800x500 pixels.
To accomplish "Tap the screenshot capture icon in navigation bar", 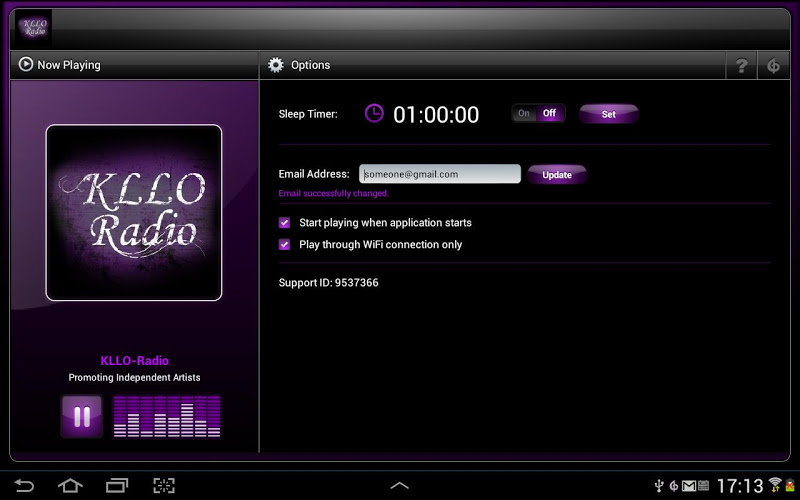I will 164,485.
